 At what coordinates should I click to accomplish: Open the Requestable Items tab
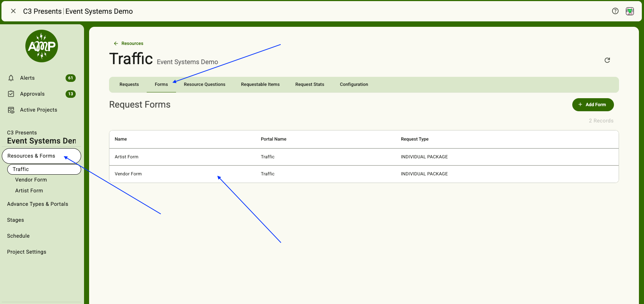point(260,84)
